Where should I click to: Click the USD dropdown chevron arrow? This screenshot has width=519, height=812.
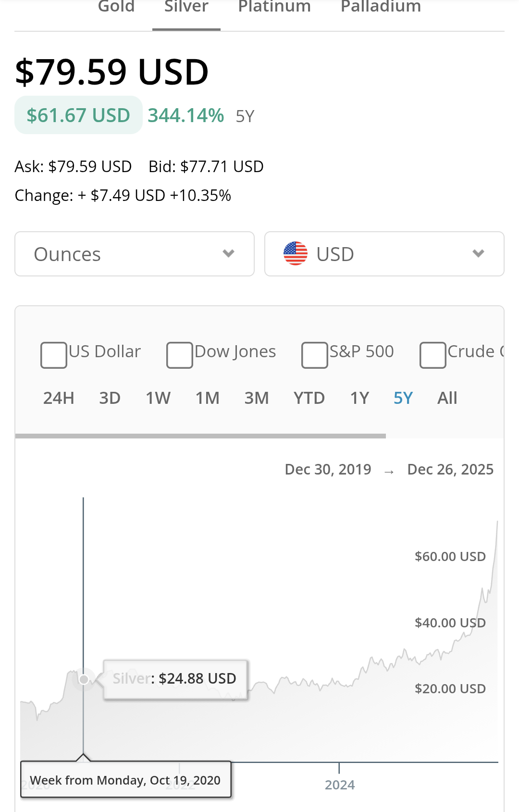click(x=478, y=253)
